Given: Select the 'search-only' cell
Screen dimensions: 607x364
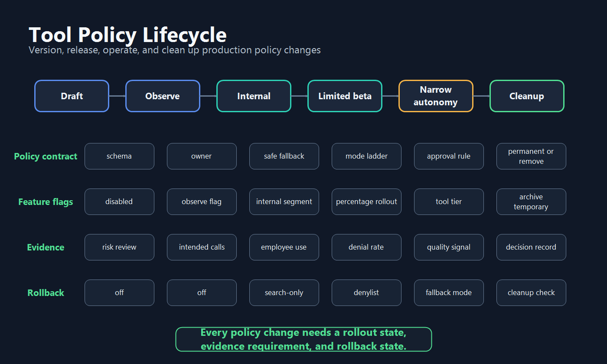Looking at the screenshot, I should coord(284,293).
